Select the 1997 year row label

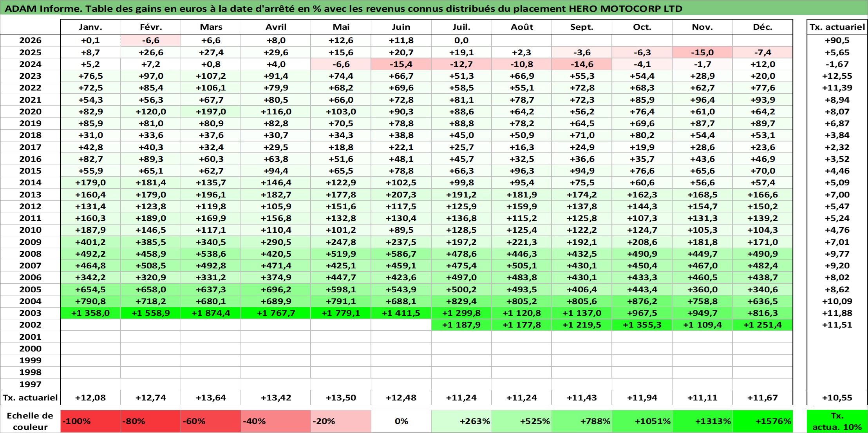(30, 384)
